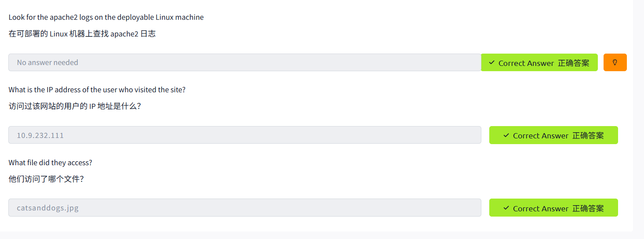Click the 'Look for the apache2 logs' instruction text
This screenshot has height=239, width=644.
(x=106, y=18)
